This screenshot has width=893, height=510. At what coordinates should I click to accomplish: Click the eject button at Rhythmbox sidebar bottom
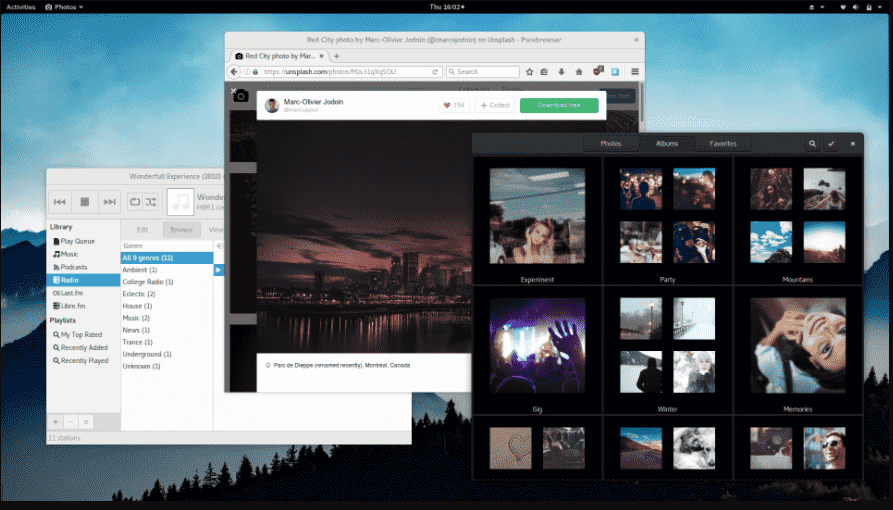tap(86, 422)
